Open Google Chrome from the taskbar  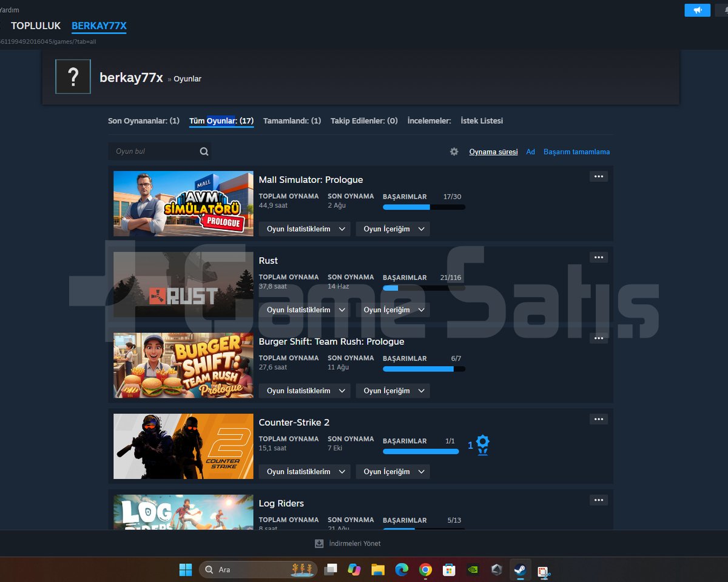425,570
